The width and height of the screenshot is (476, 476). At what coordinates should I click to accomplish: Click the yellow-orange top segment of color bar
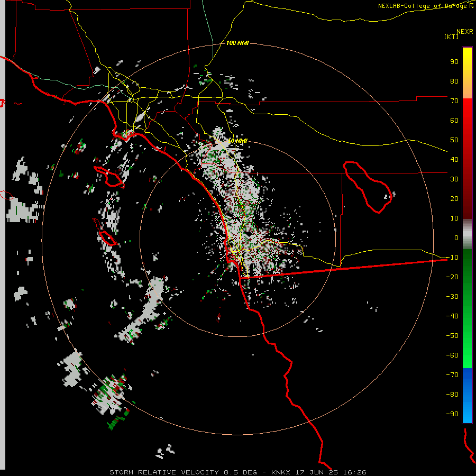(x=467, y=73)
